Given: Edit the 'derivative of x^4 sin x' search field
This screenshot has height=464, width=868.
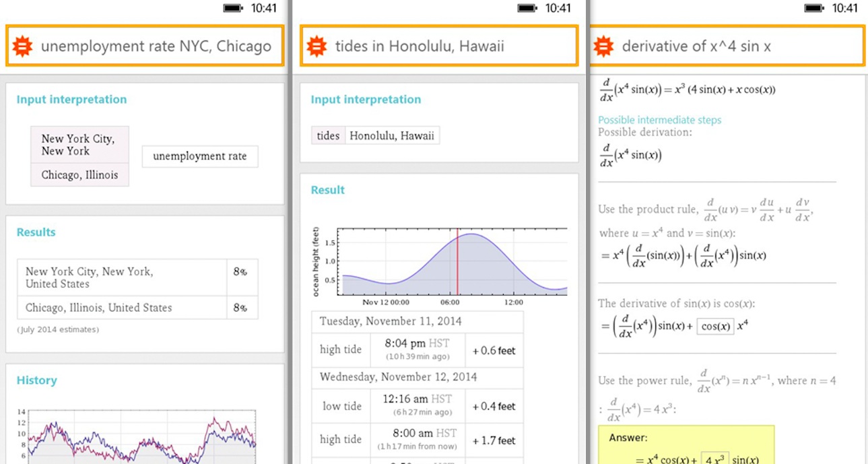Looking at the screenshot, I should click(727, 46).
